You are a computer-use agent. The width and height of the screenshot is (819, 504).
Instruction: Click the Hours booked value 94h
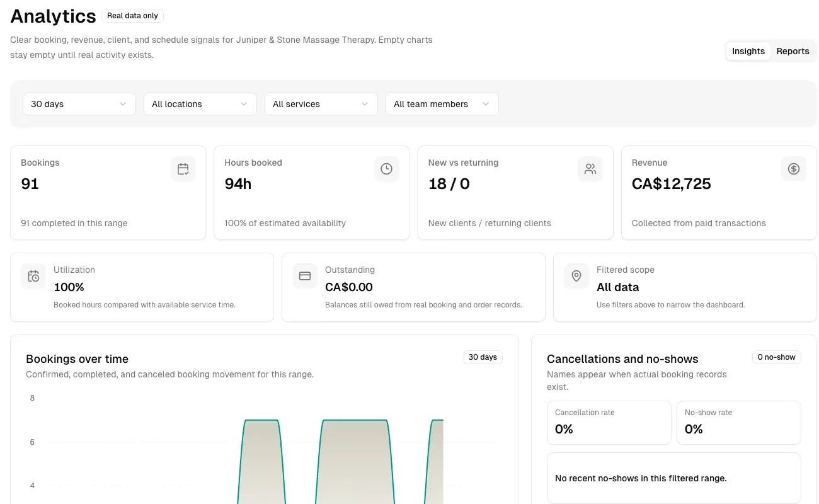click(238, 184)
